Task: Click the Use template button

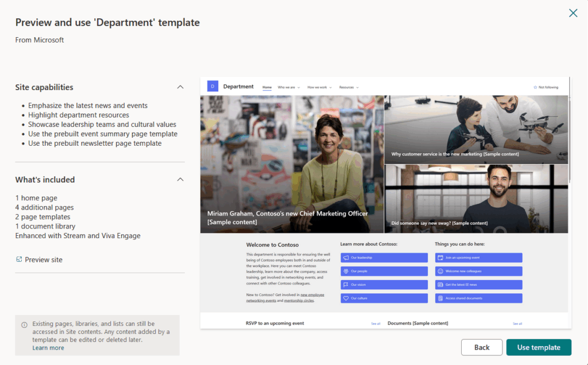Action: tap(539, 347)
